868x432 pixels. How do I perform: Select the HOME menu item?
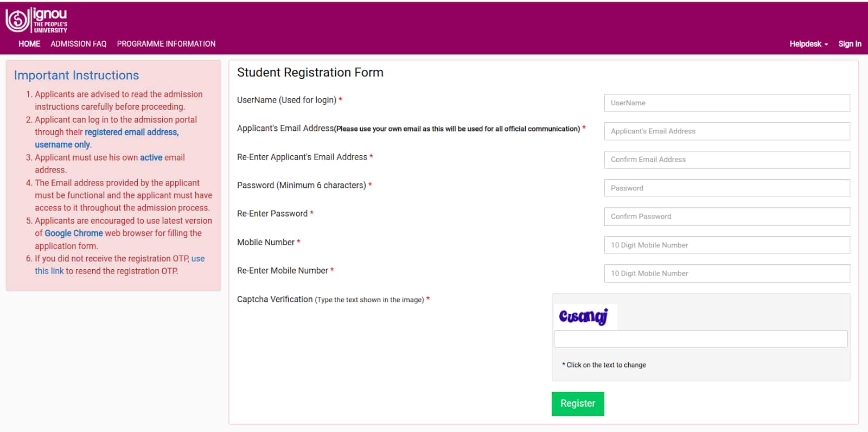tap(29, 44)
